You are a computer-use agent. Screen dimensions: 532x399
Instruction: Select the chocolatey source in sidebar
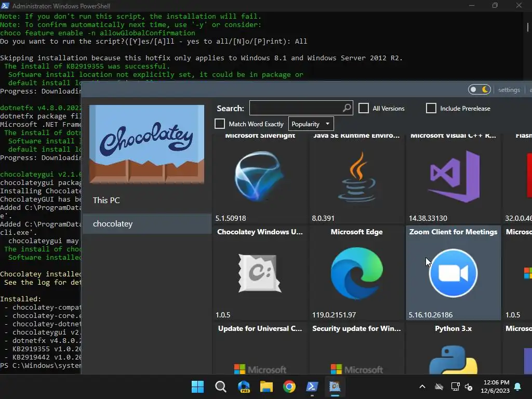point(147,223)
